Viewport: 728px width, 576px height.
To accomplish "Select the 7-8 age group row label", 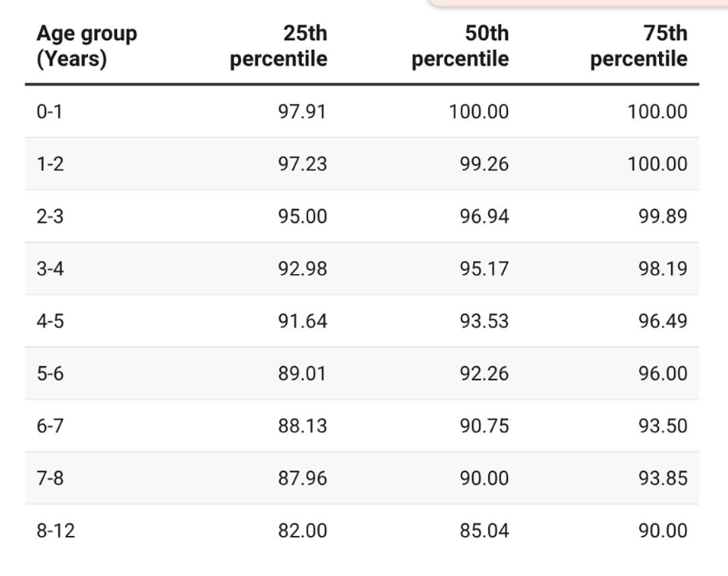I will pos(49,478).
